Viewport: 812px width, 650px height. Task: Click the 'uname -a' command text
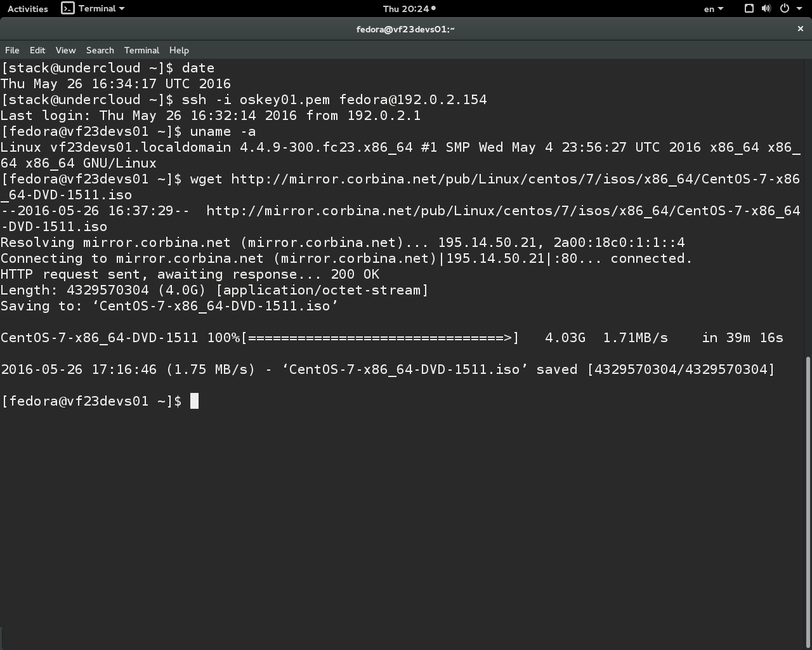(223, 131)
